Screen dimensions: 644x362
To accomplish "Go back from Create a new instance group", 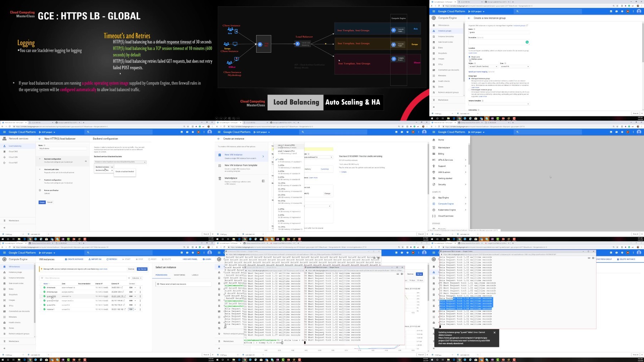I will (x=469, y=18).
